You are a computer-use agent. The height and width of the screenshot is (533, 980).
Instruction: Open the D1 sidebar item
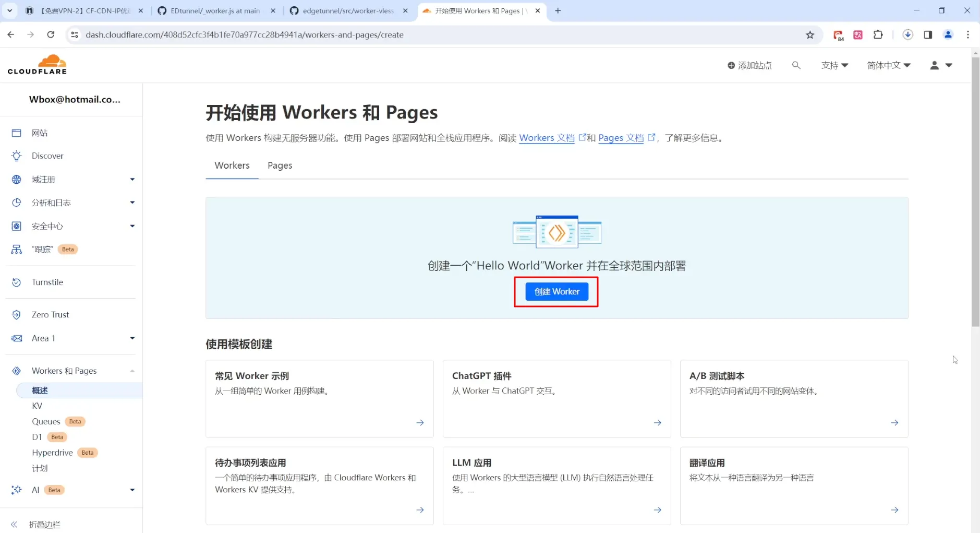pos(37,437)
